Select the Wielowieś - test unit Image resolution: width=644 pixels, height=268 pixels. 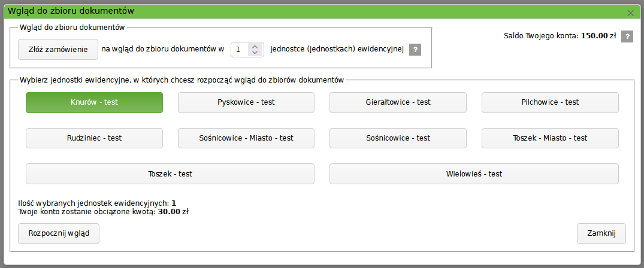(x=474, y=174)
